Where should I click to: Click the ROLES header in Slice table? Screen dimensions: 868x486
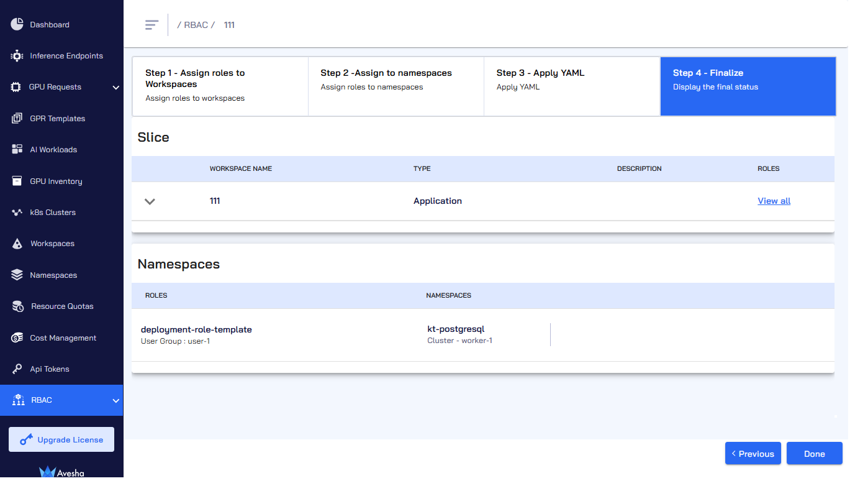(769, 169)
